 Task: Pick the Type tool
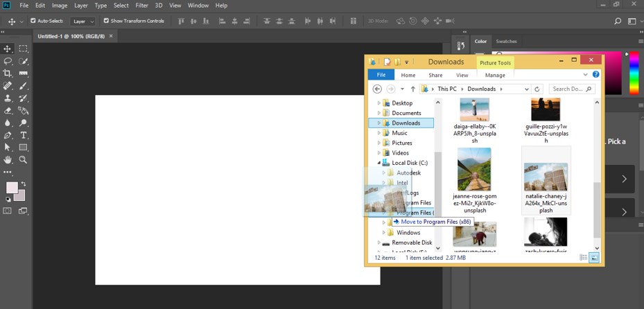(24, 135)
